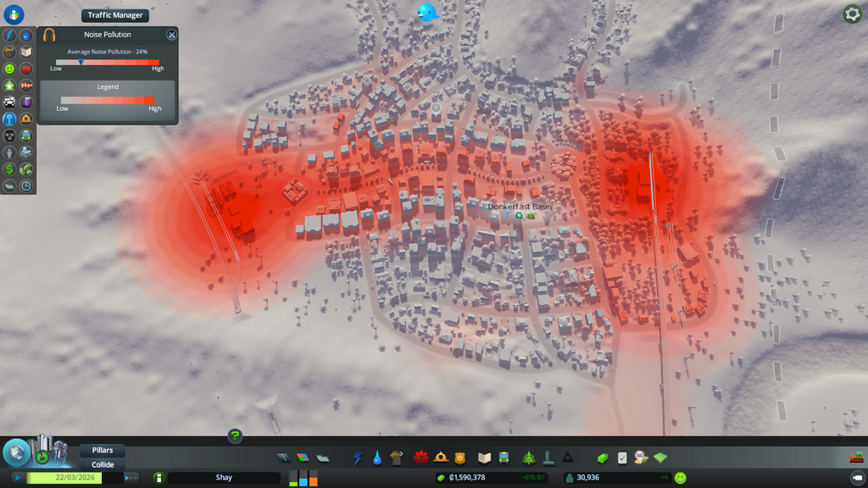The width and height of the screenshot is (868, 488).
Task: Toggle the Noise Pollution headphones view
Action: point(9,119)
